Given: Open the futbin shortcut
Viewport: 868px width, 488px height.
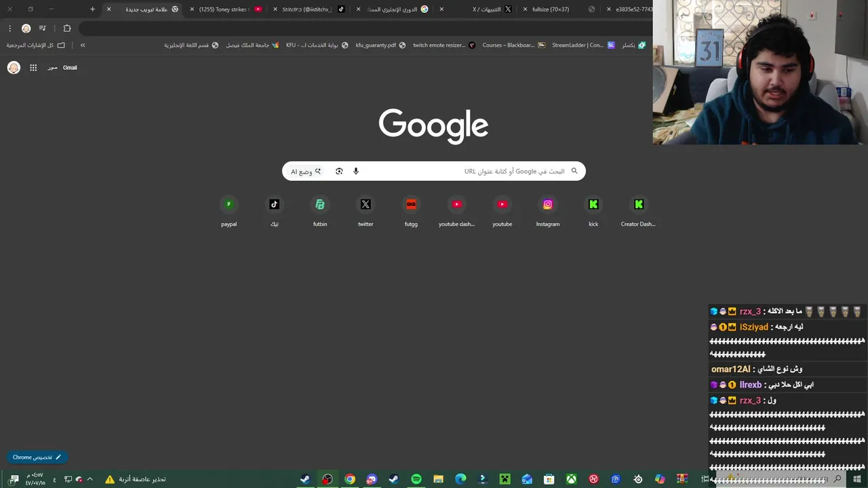Looking at the screenshot, I should tap(320, 211).
